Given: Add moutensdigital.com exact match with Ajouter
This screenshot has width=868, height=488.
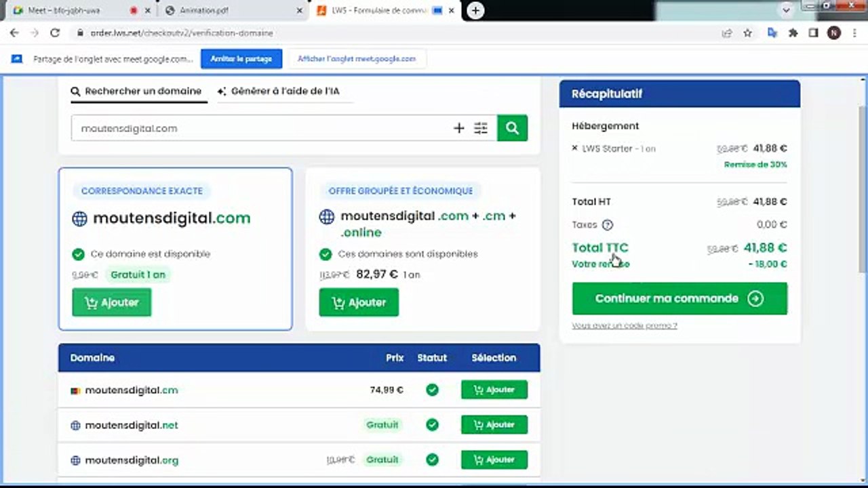Looking at the screenshot, I should 112,302.
